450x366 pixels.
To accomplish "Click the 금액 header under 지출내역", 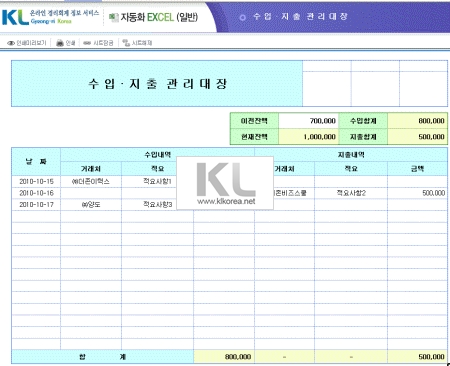I will (x=417, y=169).
